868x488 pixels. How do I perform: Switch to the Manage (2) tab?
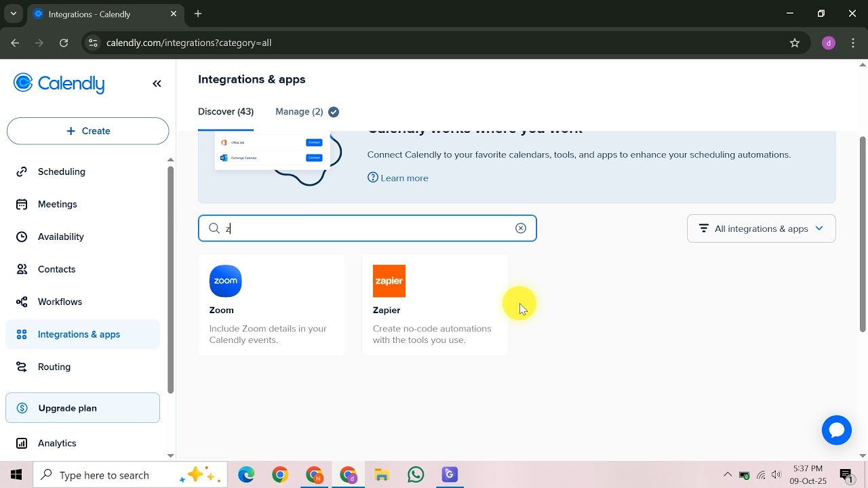[x=299, y=112]
